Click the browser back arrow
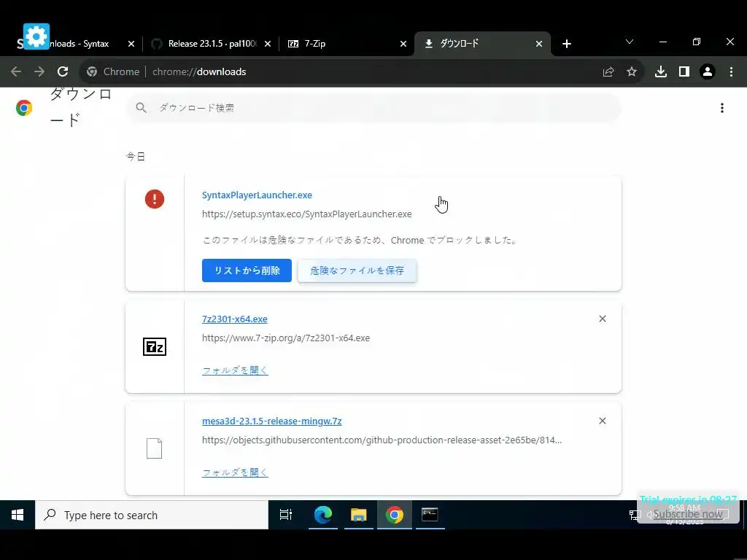Viewport: 747px width, 560px height. [16, 71]
